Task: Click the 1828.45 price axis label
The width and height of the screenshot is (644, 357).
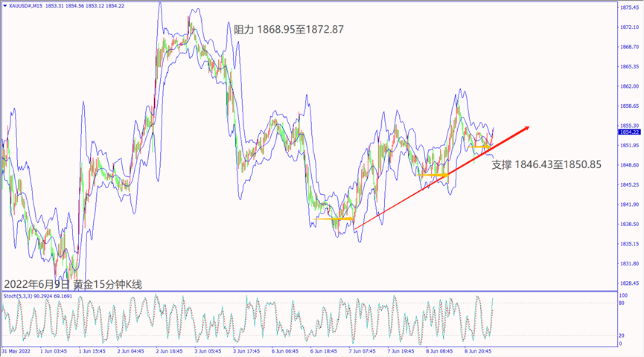Action: (629, 283)
